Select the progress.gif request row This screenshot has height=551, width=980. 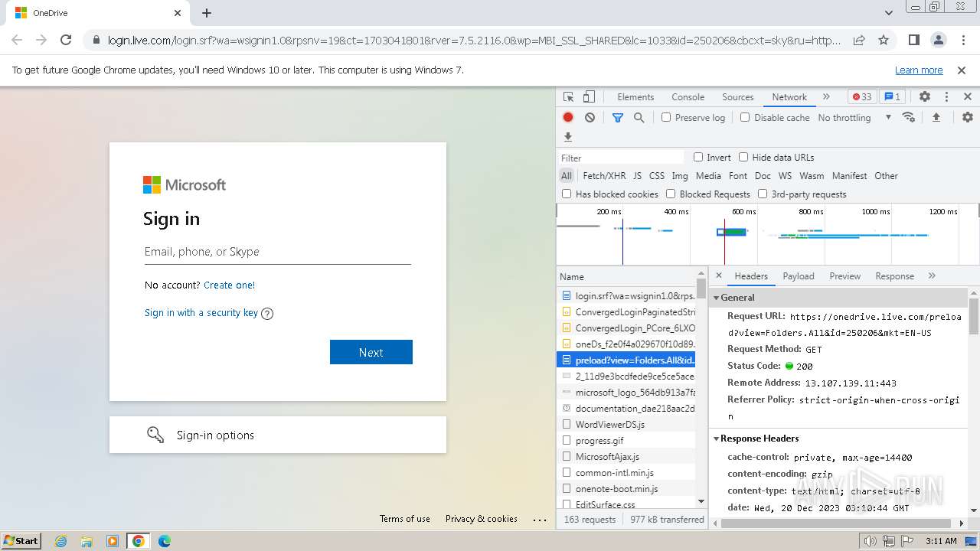click(x=627, y=440)
